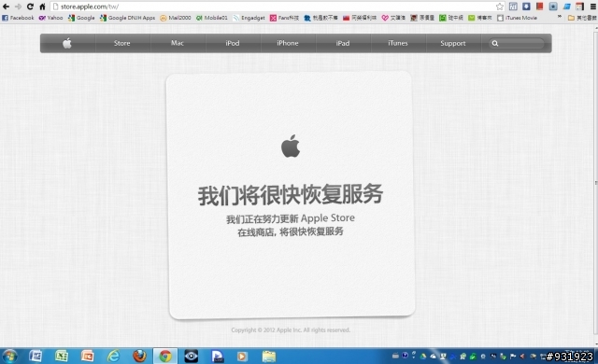This screenshot has height=364, width=598.
Task: Open the Chrome menu icon
Action: click(593, 7)
